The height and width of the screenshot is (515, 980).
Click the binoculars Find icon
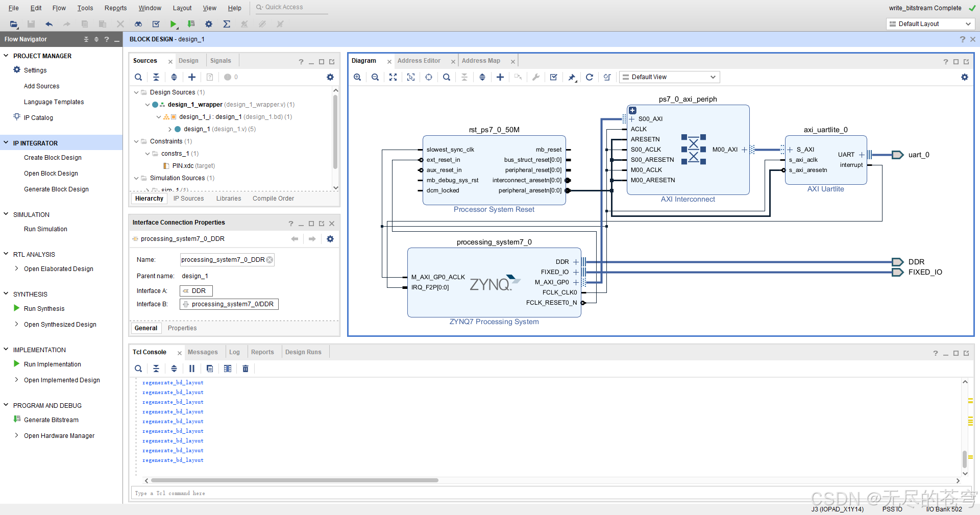[x=138, y=24]
